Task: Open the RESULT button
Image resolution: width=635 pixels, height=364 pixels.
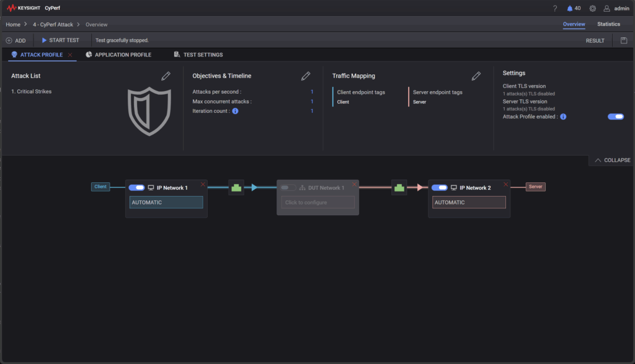Action: click(x=595, y=40)
